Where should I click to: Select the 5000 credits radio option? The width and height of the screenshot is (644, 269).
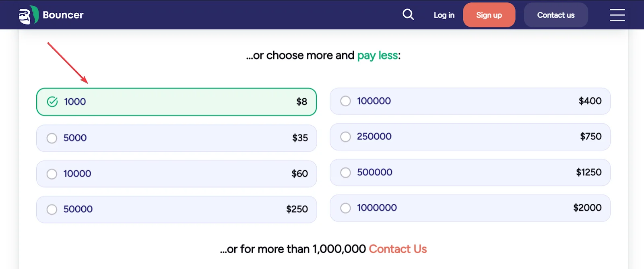point(52,138)
